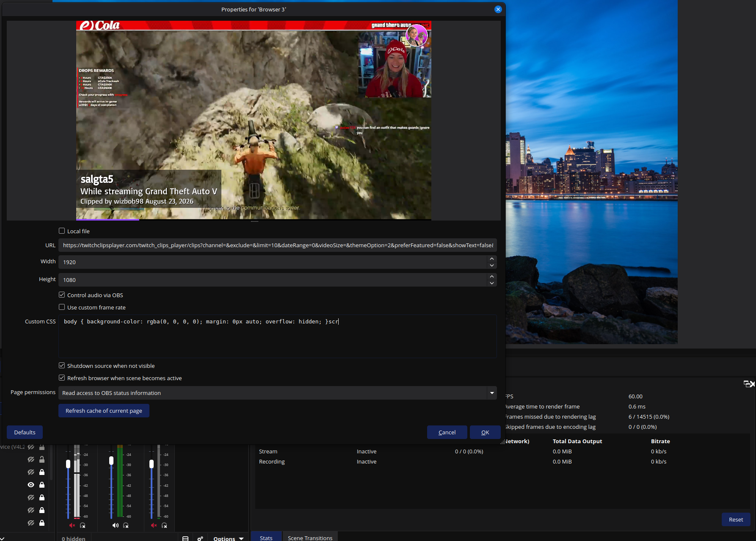This screenshot has height=541, width=756.
Task: Cancel the Browser 3 properties dialog
Action: click(x=447, y=432)
